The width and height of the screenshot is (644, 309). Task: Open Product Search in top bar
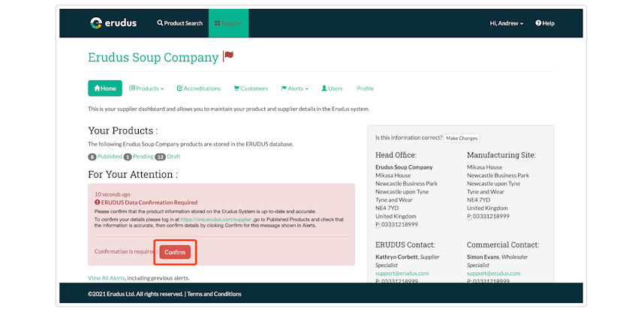tap(180, 23)
